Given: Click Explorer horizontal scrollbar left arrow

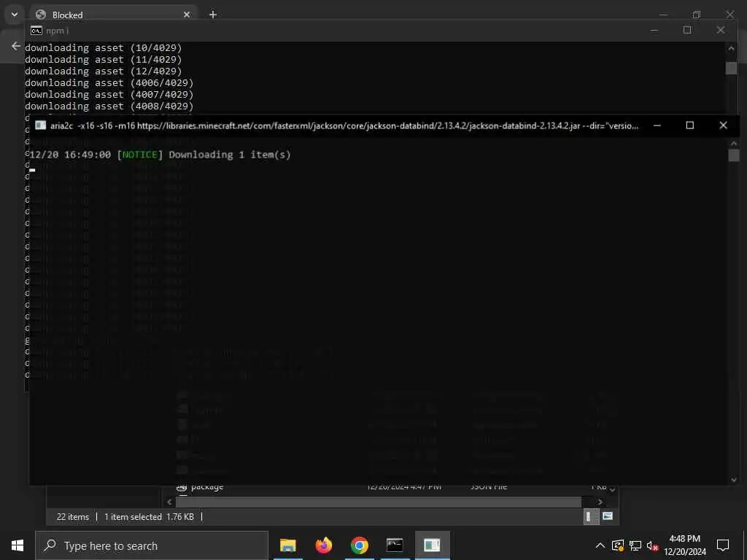Looking at the screenshot, I should pyautogui.click(x=169, y=502).
